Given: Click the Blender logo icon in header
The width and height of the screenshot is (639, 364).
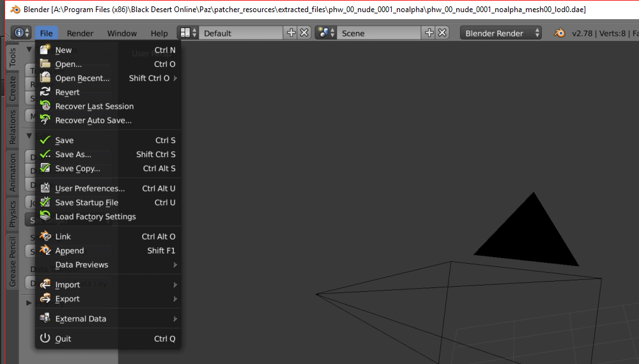Looking at the screenshot, I should [560, 33].
